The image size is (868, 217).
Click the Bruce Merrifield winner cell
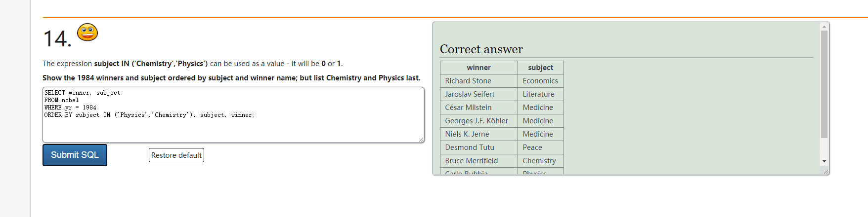point(472,161)
